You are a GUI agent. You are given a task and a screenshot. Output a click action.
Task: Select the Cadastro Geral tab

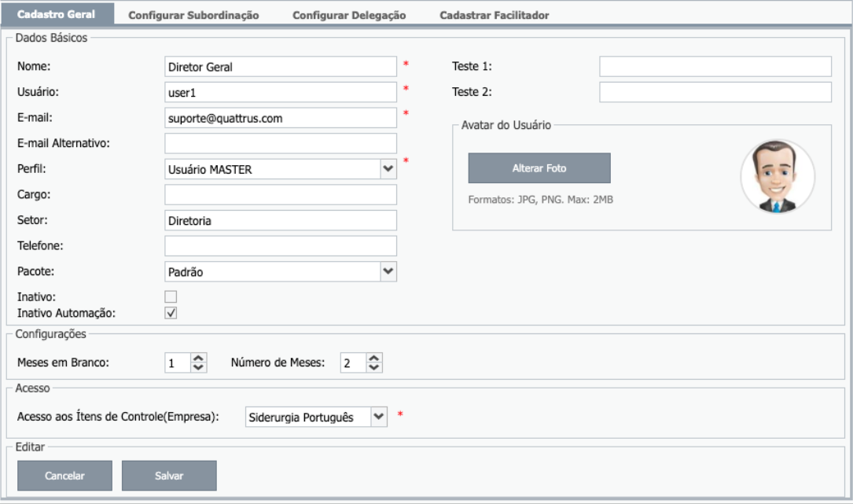coord(56,15)
